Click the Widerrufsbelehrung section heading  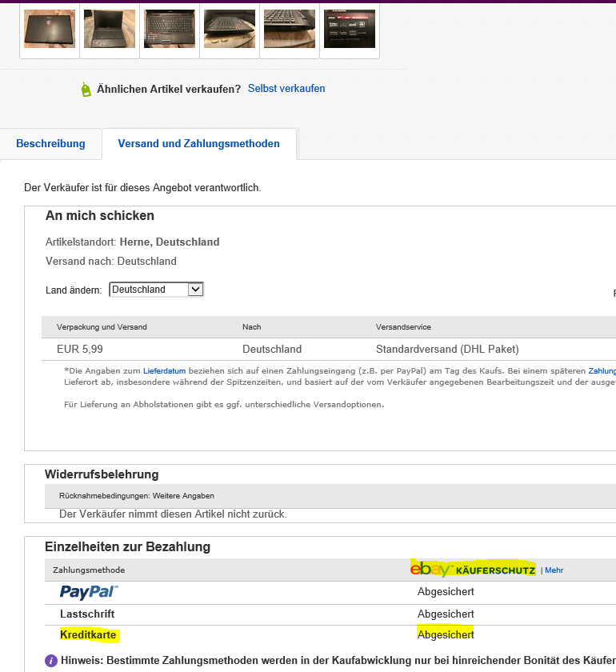pyautogui.click(x=102, y=474)
